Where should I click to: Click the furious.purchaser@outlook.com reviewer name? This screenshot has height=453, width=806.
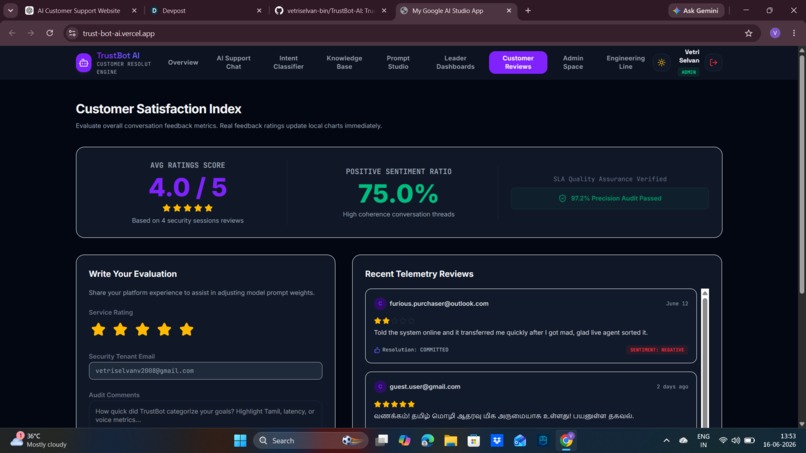point(439,304)
